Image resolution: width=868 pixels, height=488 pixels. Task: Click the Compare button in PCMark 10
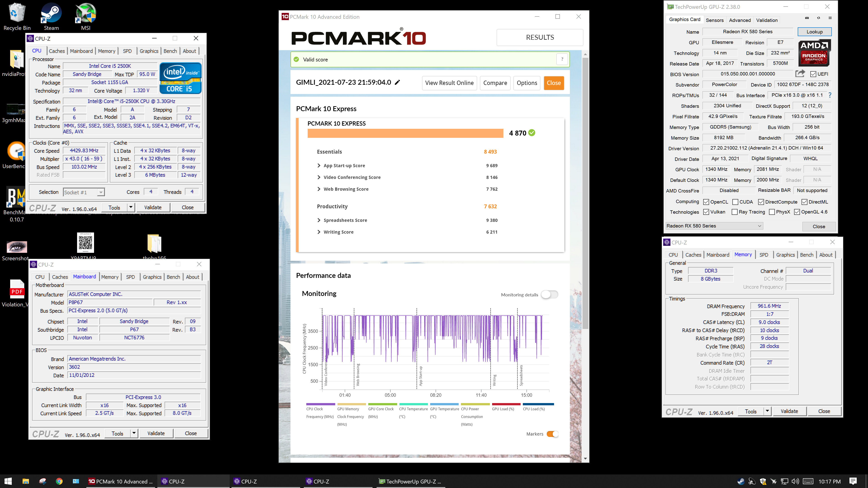(495, 83)
